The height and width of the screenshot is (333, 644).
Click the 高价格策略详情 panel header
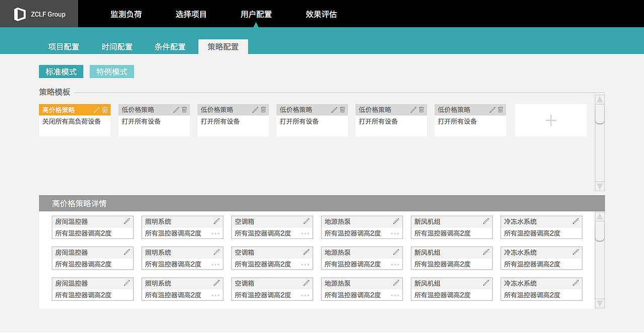click(322, 203)
